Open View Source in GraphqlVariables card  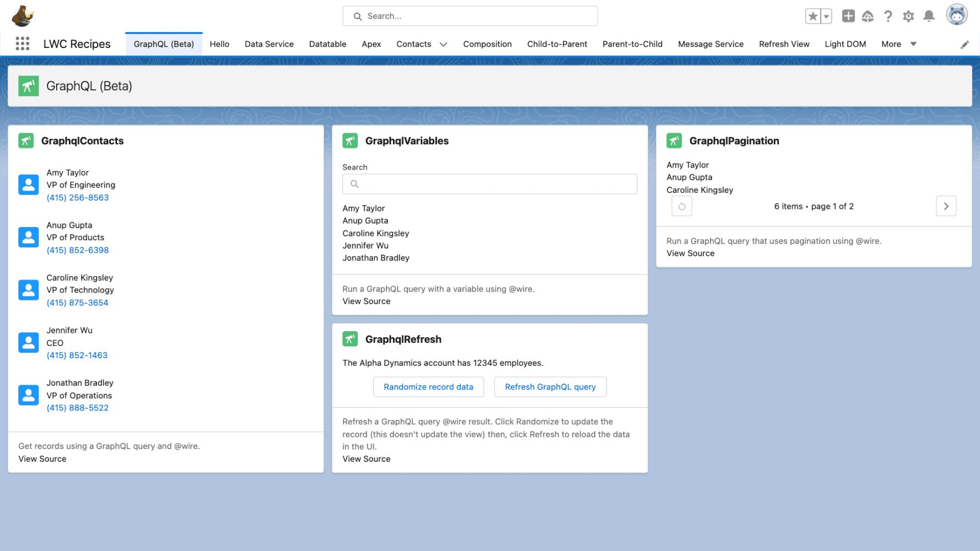[x=367, y=301]
